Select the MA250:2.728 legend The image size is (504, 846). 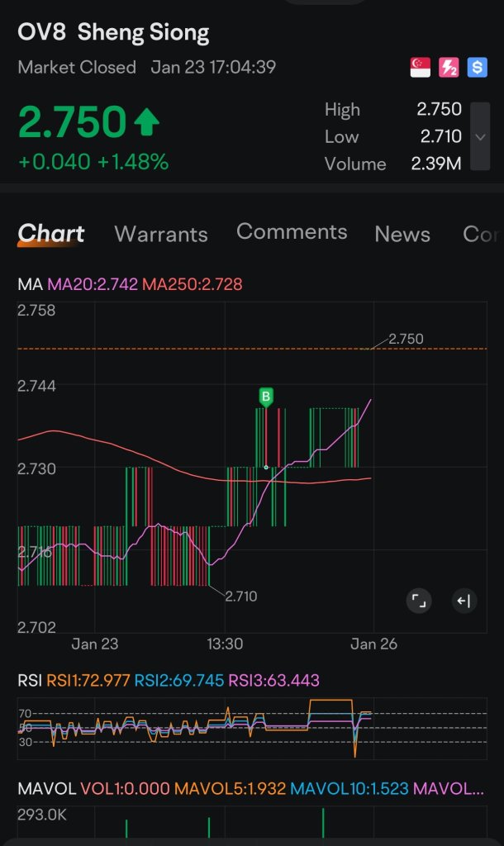point(193,284)
